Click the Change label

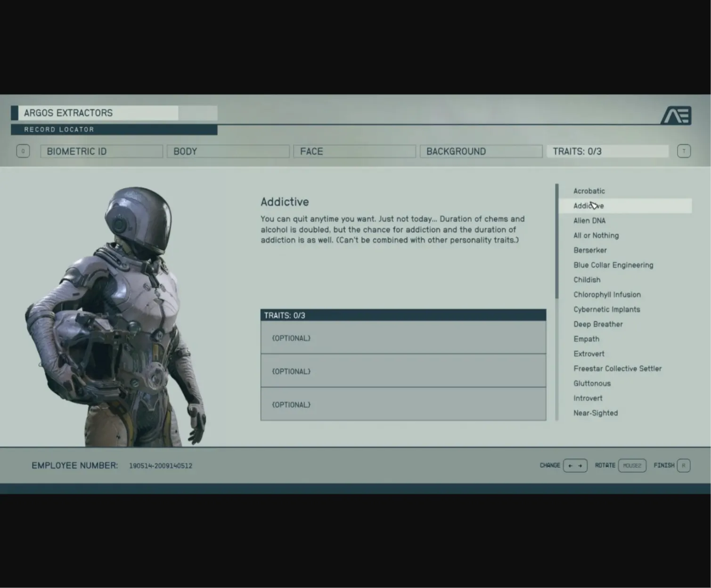(x=550, y=466)
